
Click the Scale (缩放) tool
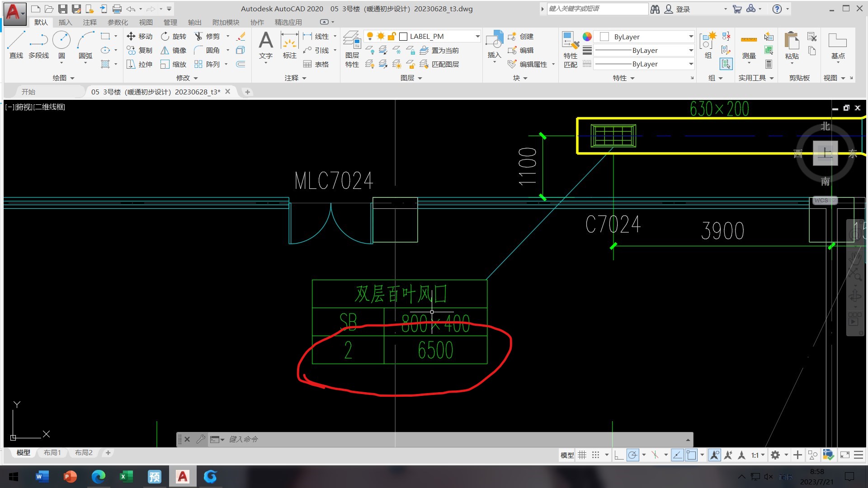click(174, 64)
